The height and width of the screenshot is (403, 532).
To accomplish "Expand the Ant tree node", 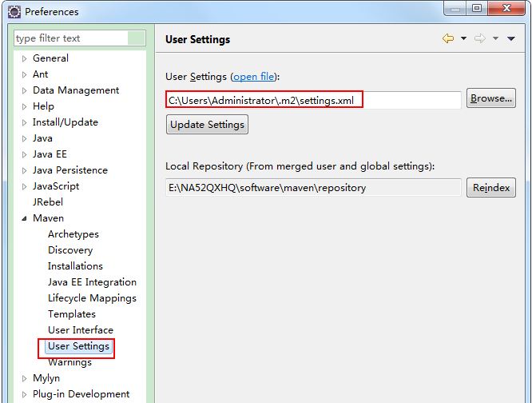I will pyautogui.click(x=24, y=74).
